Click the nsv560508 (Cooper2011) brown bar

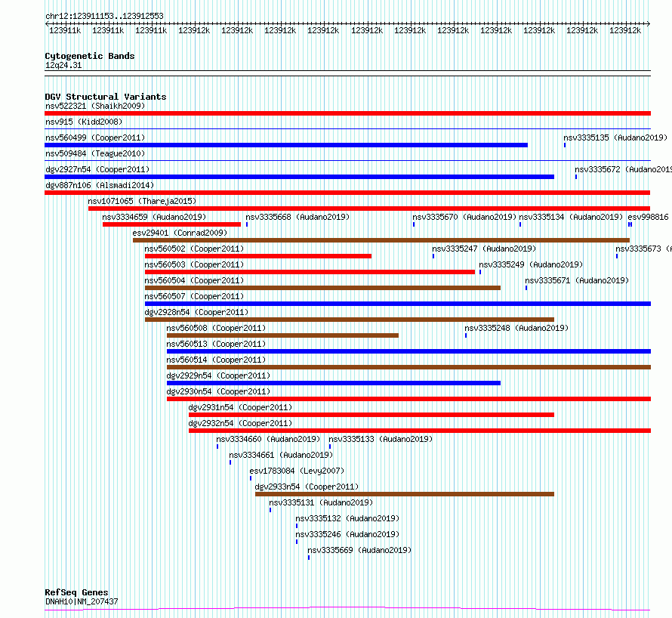coord(283,335)
